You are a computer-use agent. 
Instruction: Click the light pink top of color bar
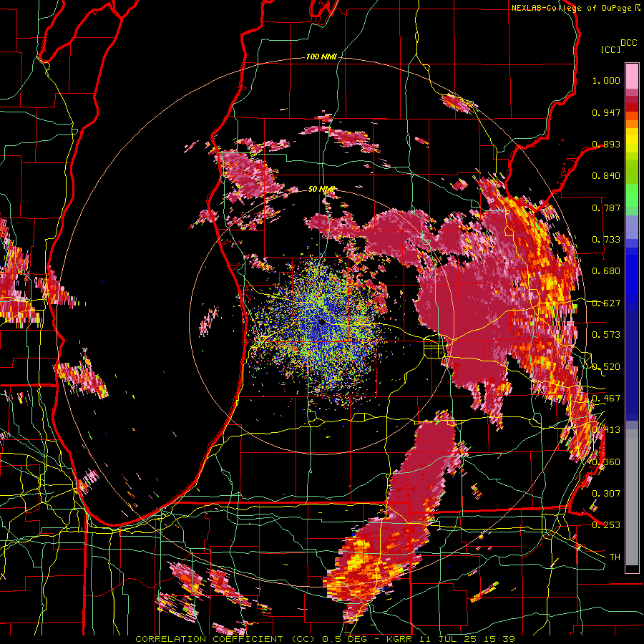tap(632, 76)
